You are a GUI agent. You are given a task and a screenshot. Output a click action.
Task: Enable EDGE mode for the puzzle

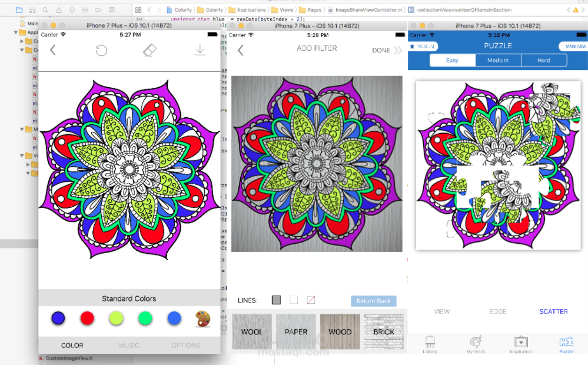[497, 311]
